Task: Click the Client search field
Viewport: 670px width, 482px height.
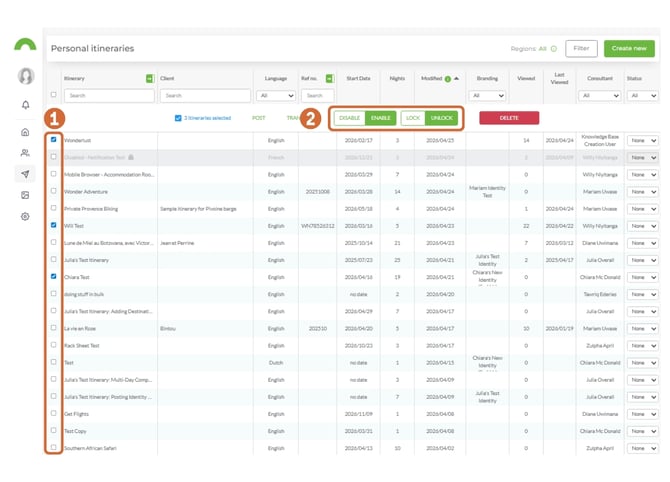Action: (x=205, y=96)
